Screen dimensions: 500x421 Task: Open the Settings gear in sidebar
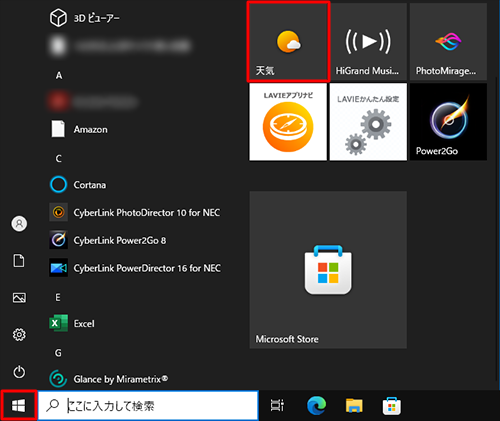[19, 335]
